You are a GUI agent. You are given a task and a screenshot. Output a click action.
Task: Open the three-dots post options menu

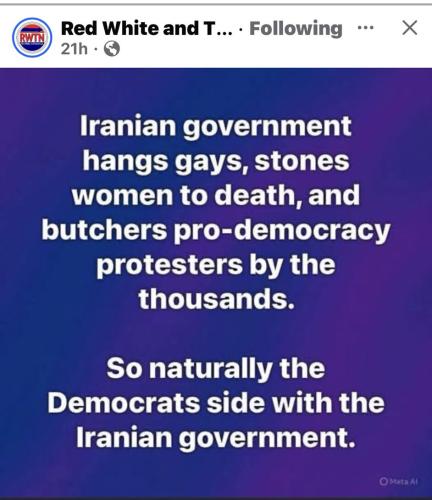point(365,28)
